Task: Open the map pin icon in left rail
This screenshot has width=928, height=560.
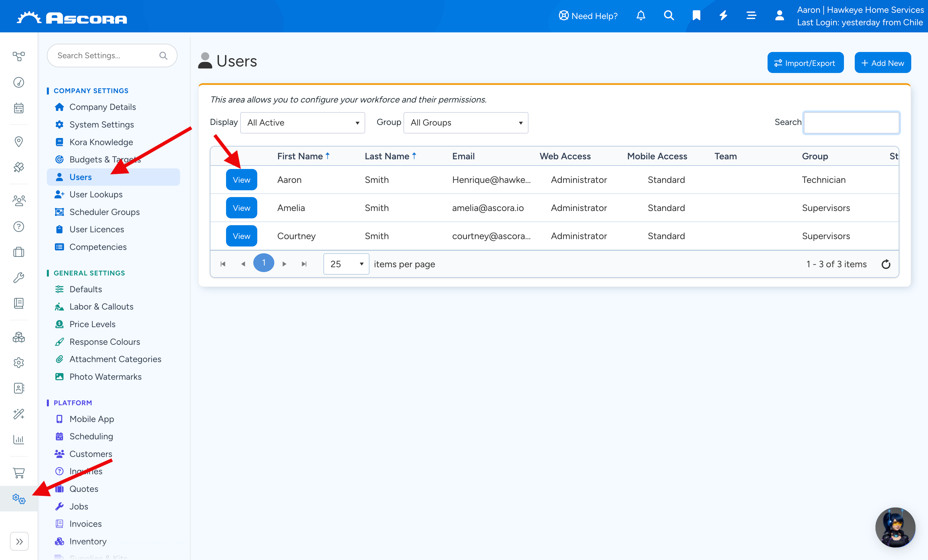Action: click(18, 142)
